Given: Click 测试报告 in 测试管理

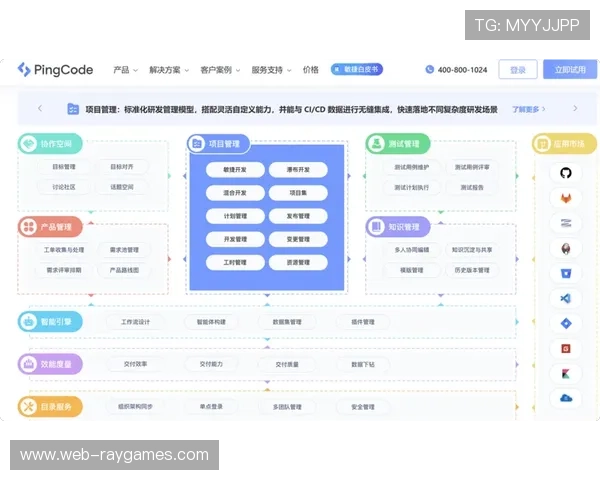Looking at the screenshot, I should point(472,188).
